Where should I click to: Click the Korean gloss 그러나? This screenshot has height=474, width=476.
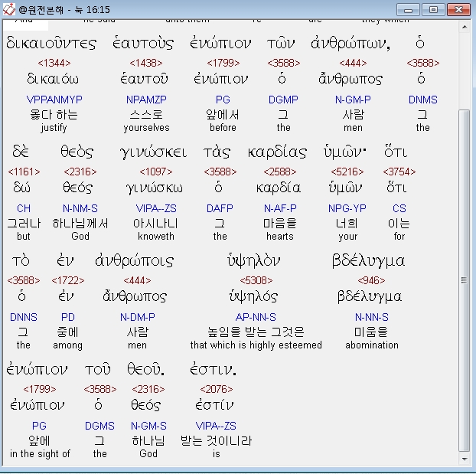(x=24, y=224)
